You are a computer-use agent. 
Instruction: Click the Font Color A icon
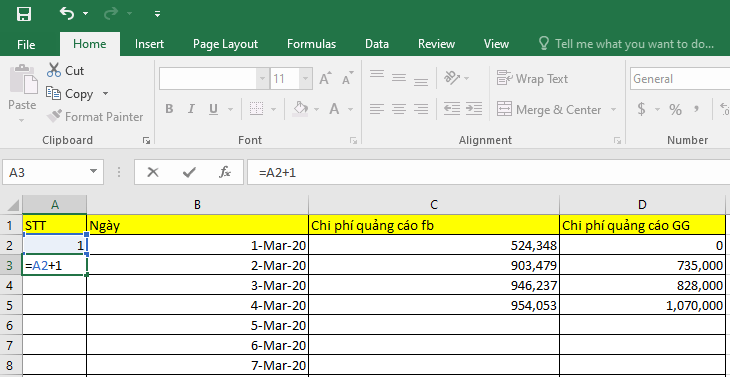click(334, 109)
